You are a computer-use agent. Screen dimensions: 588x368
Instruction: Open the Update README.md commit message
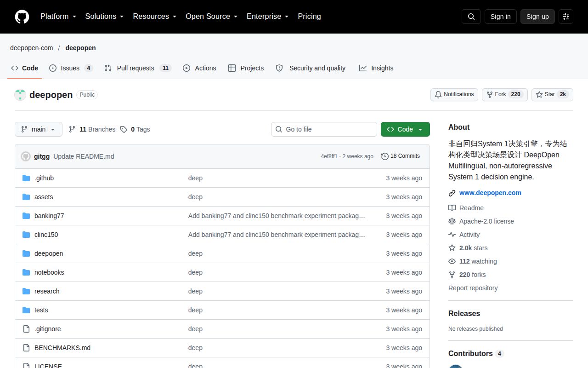point(84,156)
